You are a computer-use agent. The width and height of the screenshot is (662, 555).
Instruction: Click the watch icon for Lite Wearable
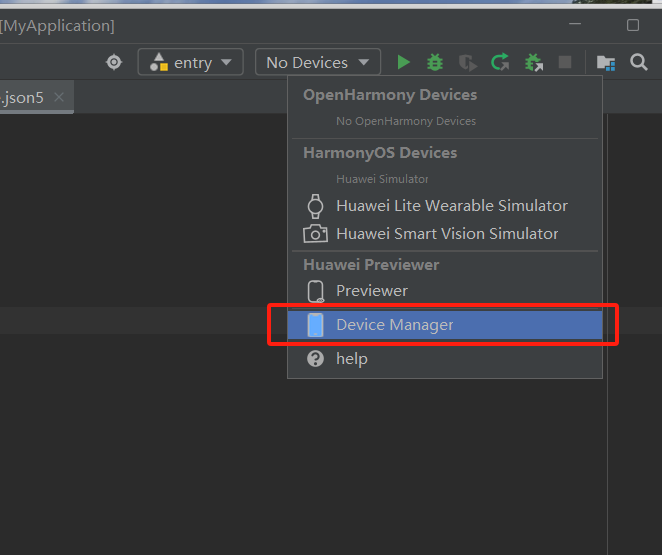point(315,206)
